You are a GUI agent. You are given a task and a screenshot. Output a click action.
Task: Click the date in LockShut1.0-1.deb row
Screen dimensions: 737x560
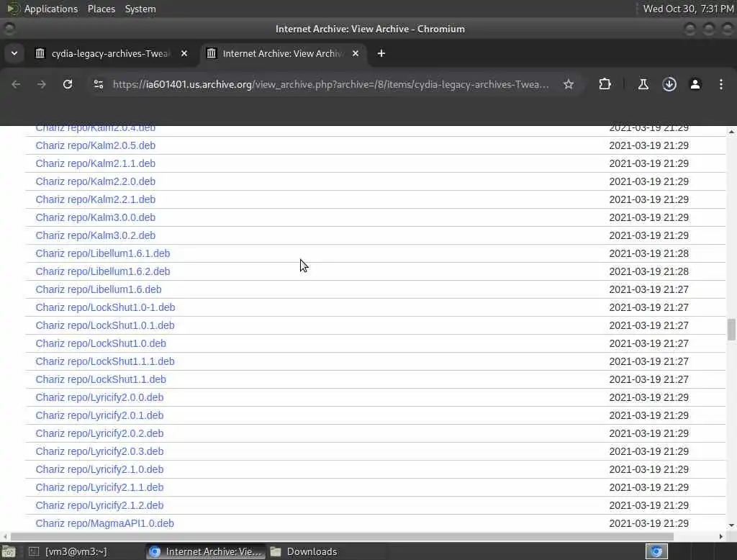[x=648, y=307]
